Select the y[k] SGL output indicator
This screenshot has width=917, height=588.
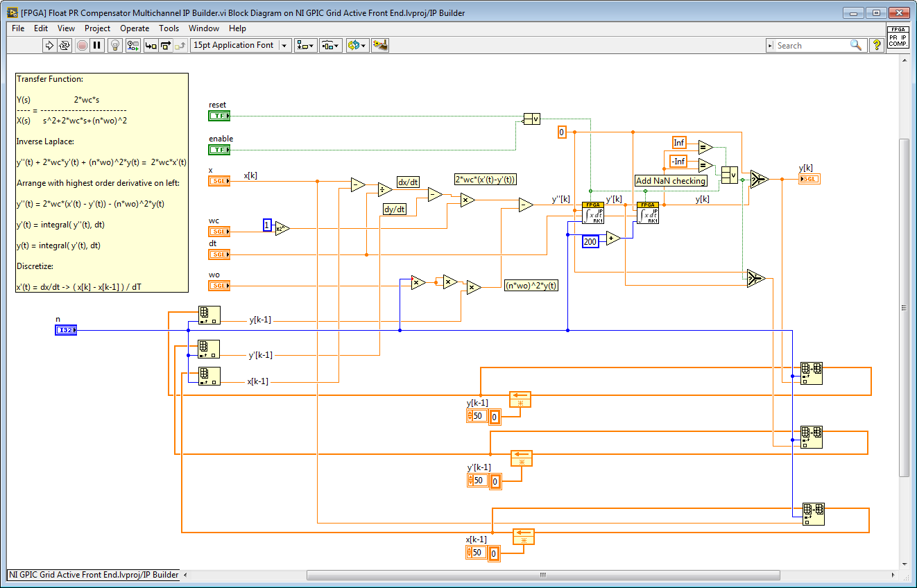[x=809, y=179]
